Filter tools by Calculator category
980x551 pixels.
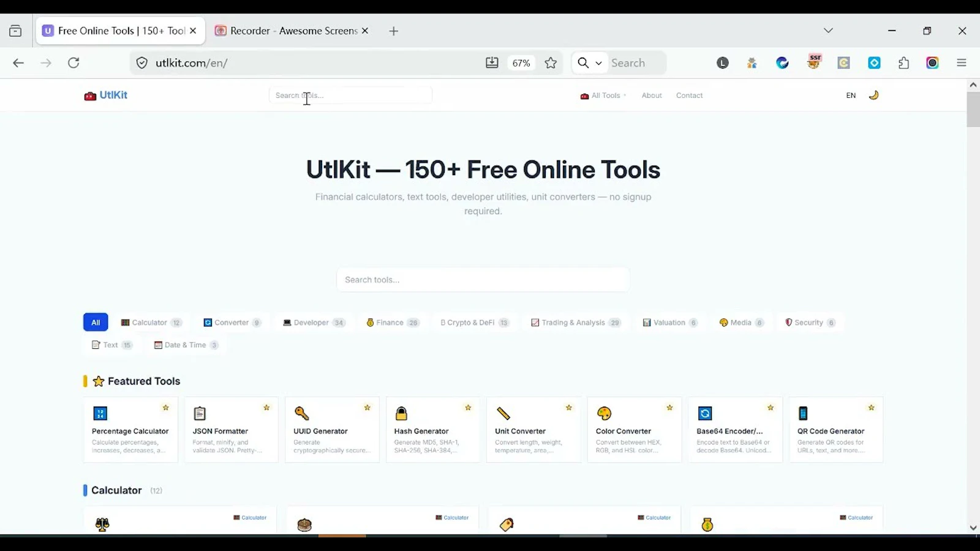151,323
